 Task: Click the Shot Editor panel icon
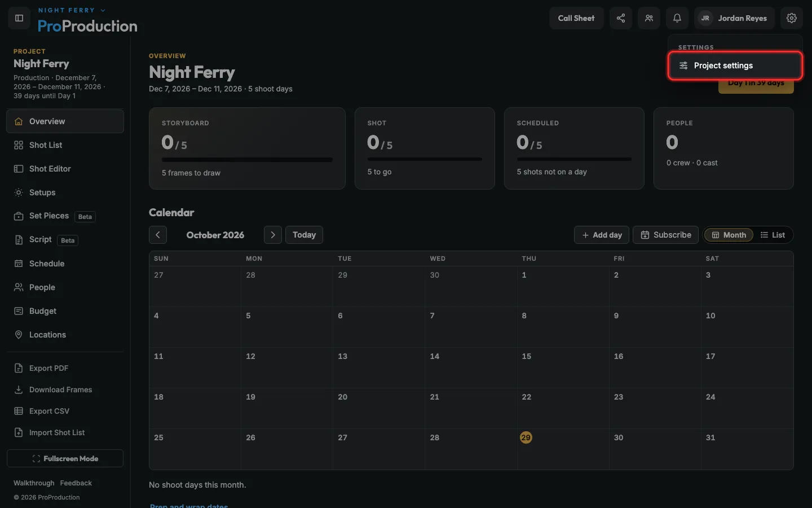19,169
